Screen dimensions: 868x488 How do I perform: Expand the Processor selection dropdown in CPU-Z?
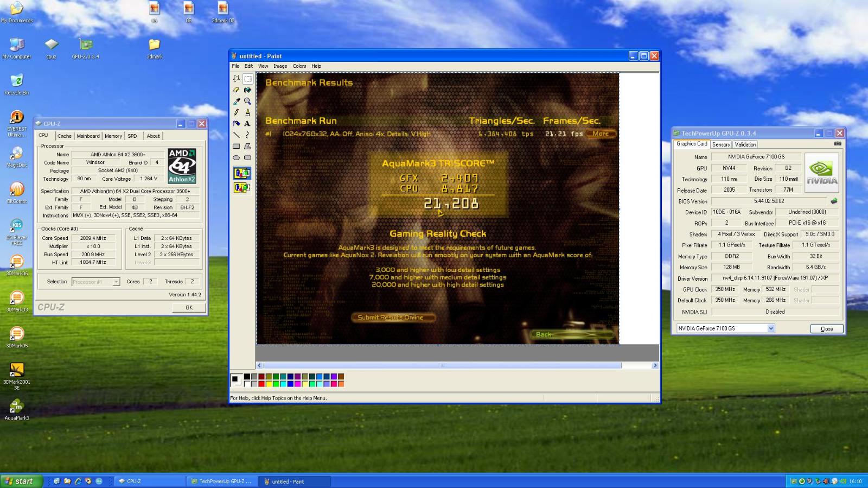[x=116, y=282]
